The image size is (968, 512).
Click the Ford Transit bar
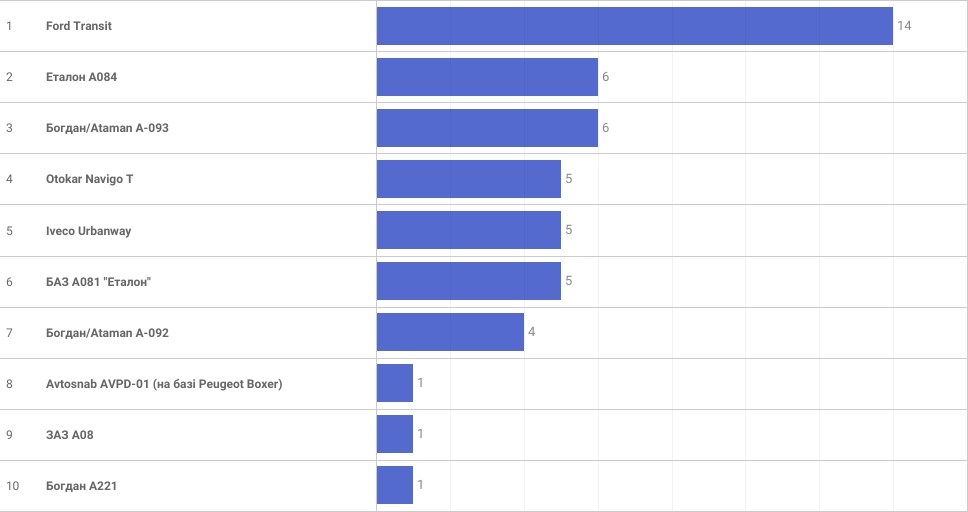tap(634, 26)
